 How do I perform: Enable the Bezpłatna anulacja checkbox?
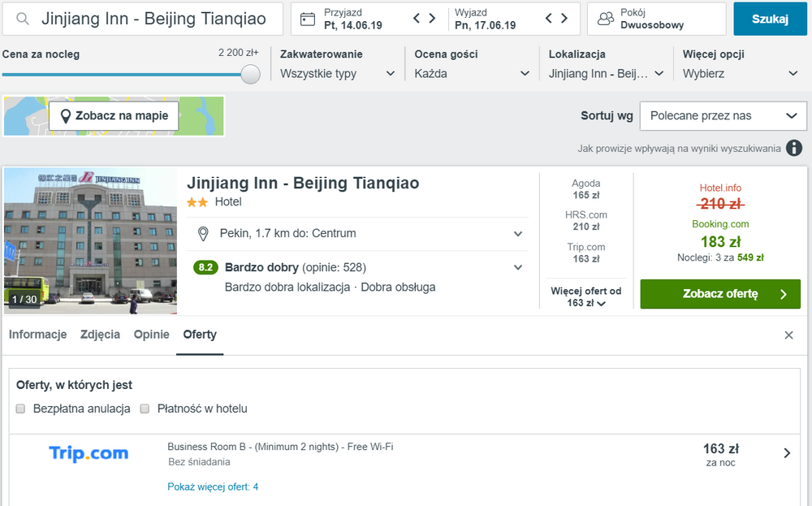point(21,409)
